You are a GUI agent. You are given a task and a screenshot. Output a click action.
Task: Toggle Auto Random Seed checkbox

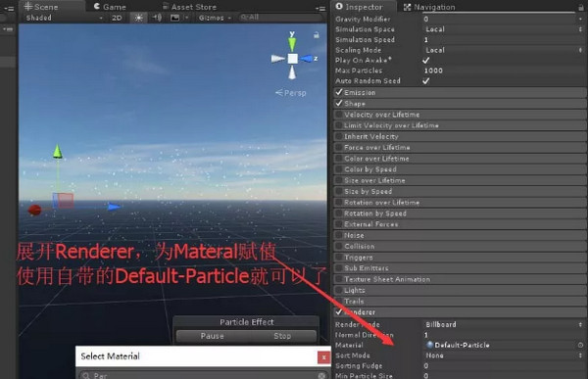click(x=425, y=80)
